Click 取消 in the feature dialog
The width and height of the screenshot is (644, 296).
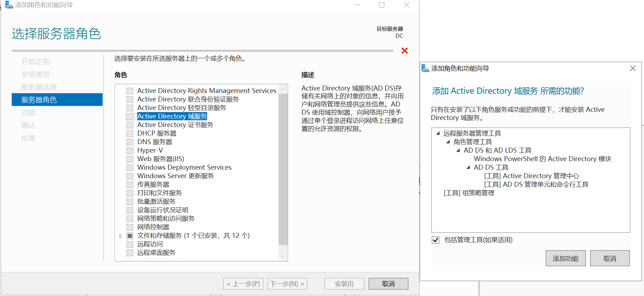point(610,258)
